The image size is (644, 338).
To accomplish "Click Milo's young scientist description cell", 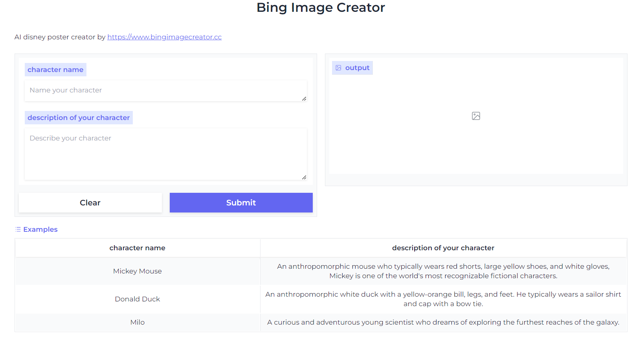I will pos(443,322).
